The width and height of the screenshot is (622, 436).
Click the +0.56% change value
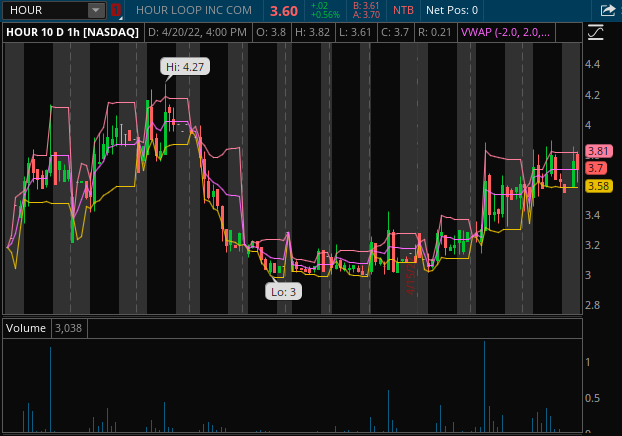point(325,15)
